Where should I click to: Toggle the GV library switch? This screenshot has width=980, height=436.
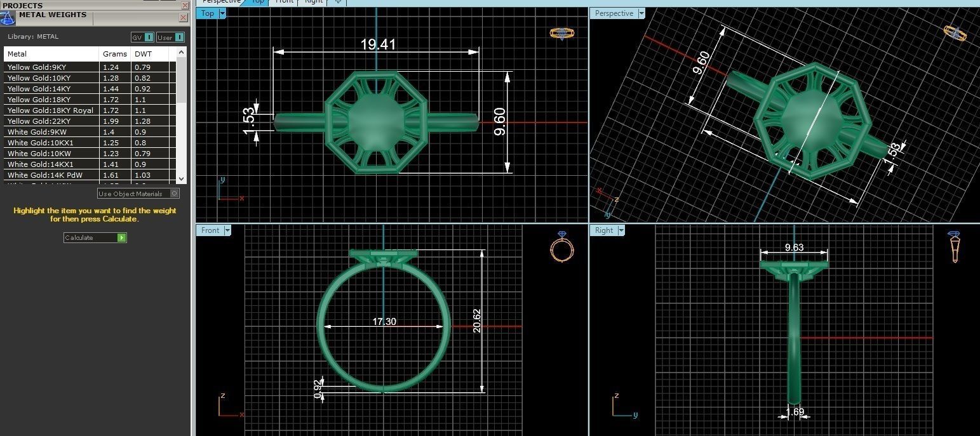point(142,37)
